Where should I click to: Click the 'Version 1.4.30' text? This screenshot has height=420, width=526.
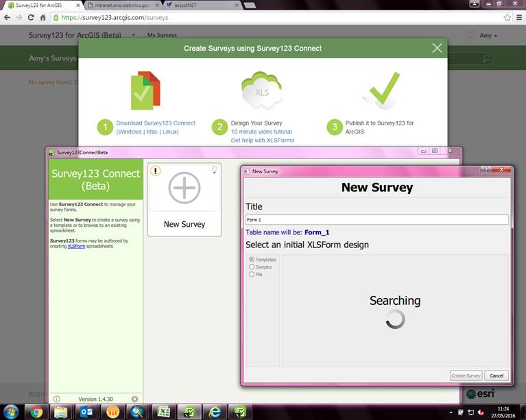95,399
